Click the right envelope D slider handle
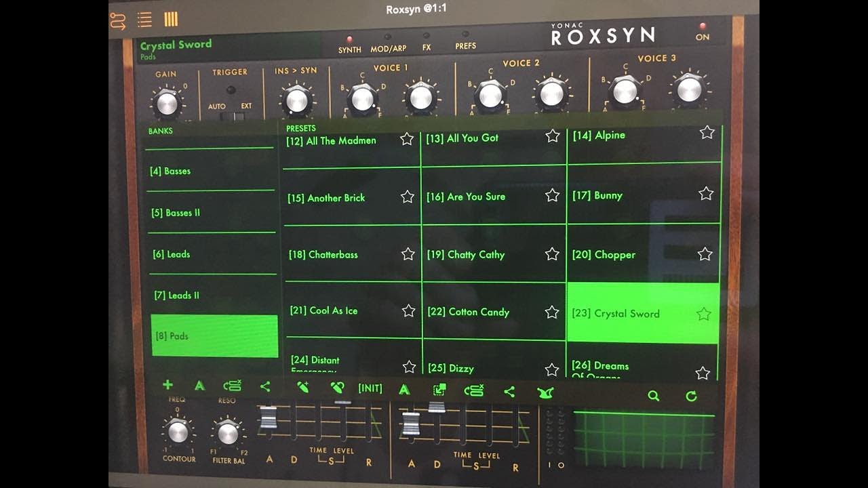The height and width of the screenshot is (488, 868). point(437,407)
